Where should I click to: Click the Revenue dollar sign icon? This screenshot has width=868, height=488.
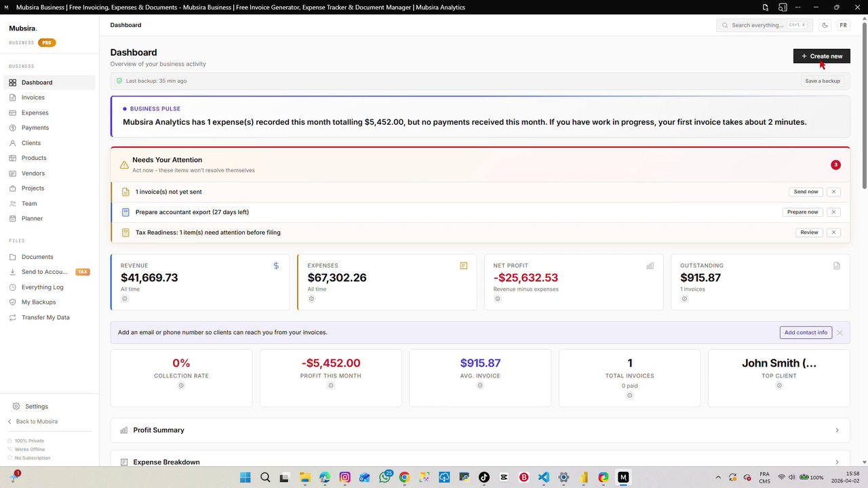(276, 266)
